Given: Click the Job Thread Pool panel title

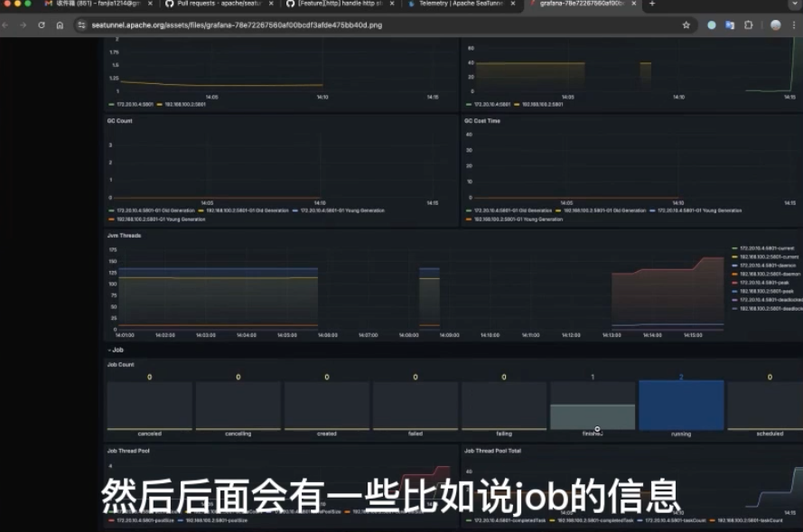Looking at the screenshot, I should [x=128, y=451].
